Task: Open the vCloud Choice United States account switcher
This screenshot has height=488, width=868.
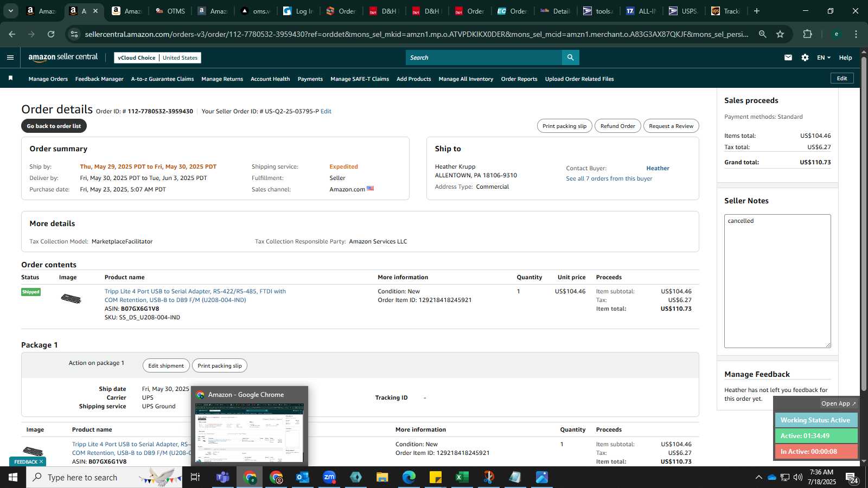Action: (158, 57)
